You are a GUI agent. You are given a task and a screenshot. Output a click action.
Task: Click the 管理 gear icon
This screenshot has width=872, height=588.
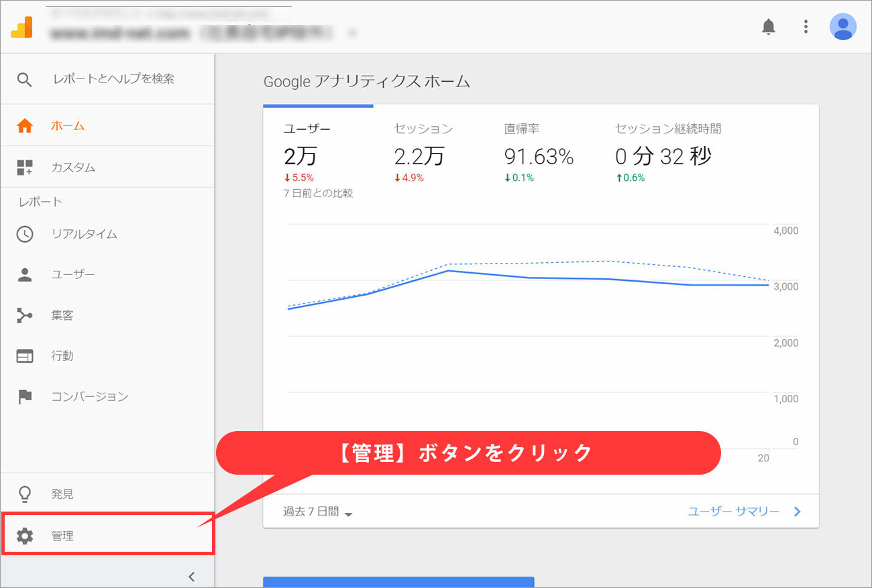tap(25, 536)
